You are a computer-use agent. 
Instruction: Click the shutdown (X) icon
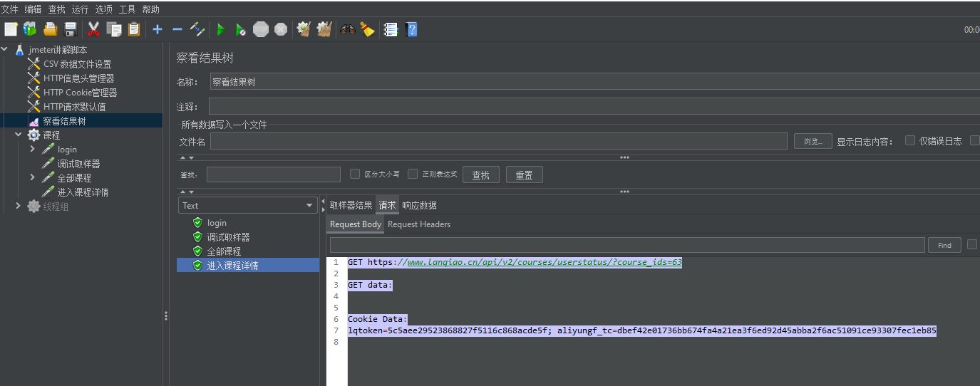point(281,29)
